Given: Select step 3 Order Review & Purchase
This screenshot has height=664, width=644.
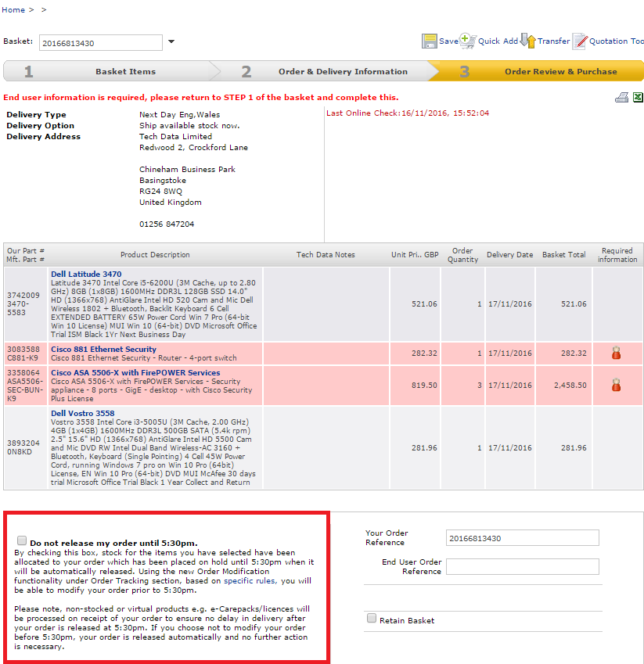Looking at the screenshot, I should [x=560, y=72].
